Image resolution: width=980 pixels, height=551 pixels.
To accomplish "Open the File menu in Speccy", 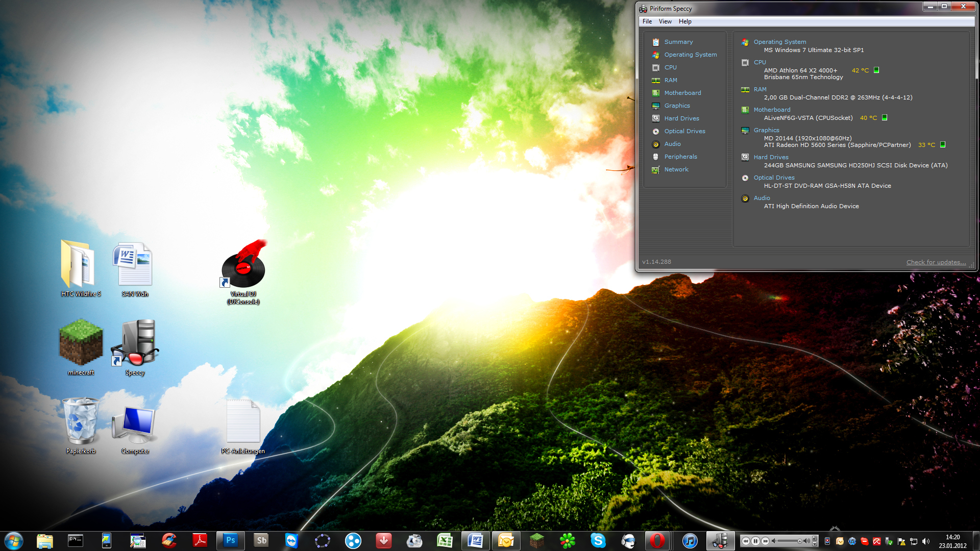I will point(647,21).
